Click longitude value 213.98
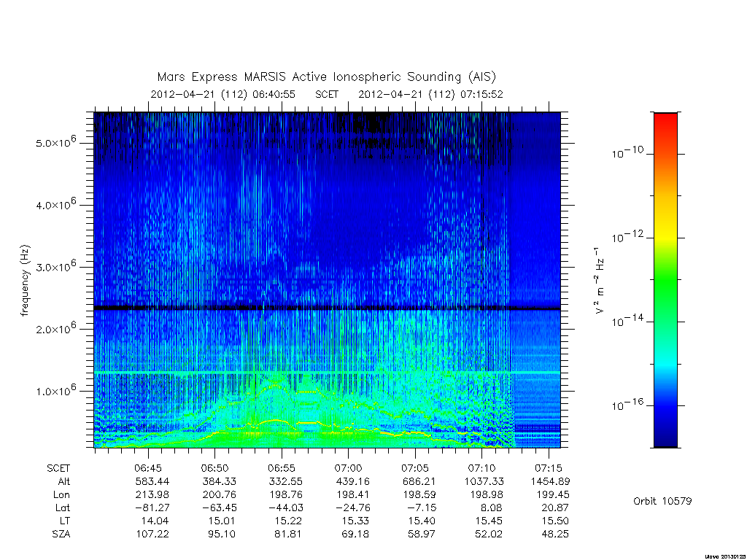Viewport: 747px width, 560px height. [x=152, y=495]
